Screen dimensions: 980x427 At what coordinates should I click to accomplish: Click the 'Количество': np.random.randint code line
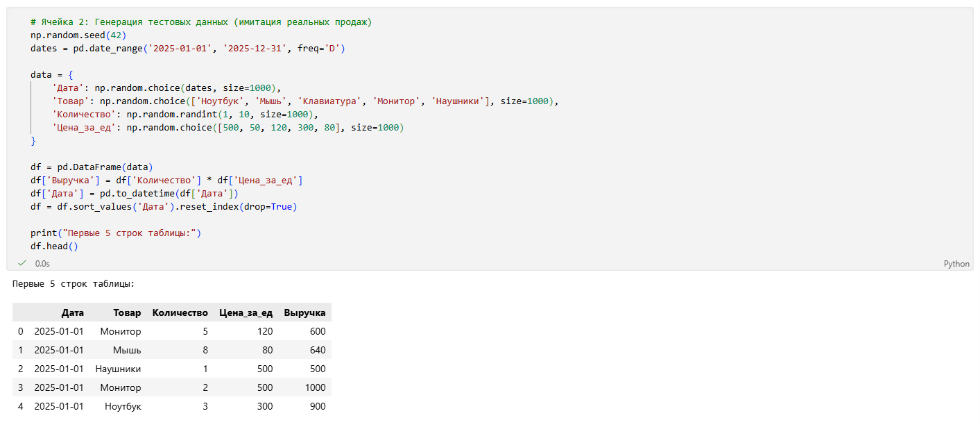[185, 115]
